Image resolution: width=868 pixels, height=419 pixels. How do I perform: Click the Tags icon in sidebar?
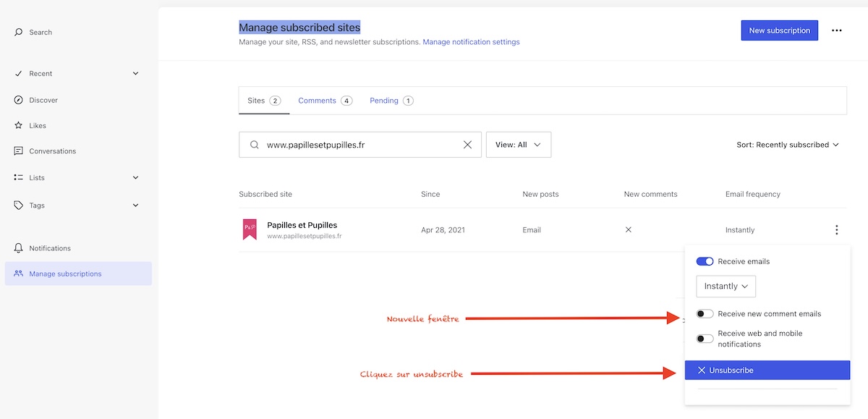pyautogui.click(x=19, y=206)
